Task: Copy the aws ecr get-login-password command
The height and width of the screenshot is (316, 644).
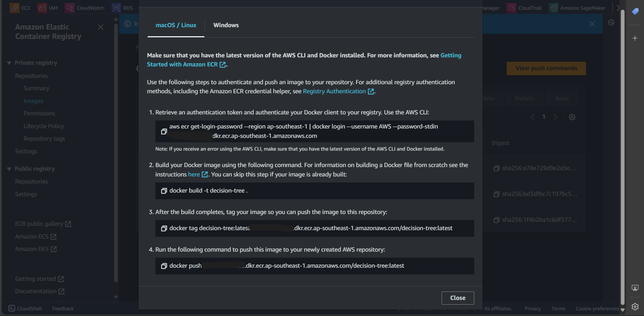Action: pos(164,131)
